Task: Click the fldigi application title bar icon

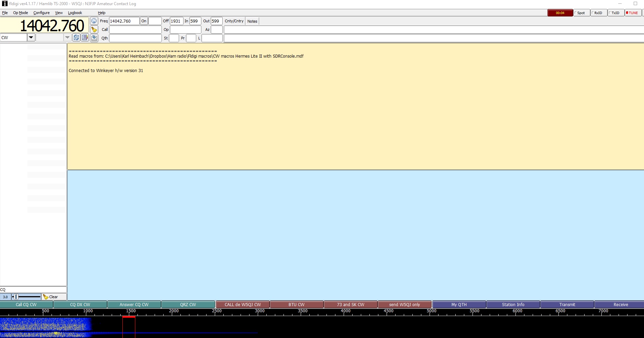Action: 4,3
